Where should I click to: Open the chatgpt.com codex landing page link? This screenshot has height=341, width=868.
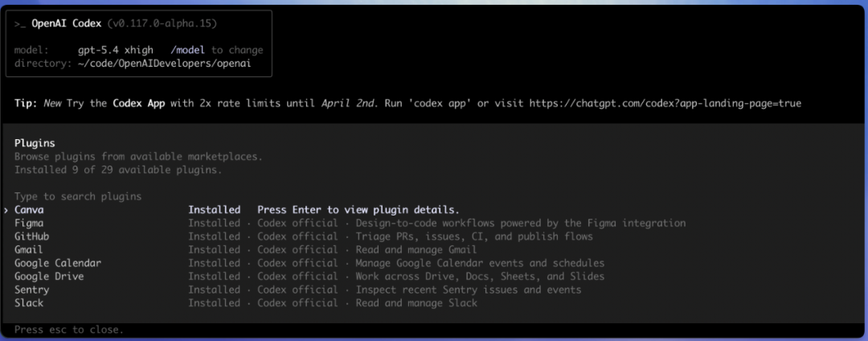pos(665,104)
